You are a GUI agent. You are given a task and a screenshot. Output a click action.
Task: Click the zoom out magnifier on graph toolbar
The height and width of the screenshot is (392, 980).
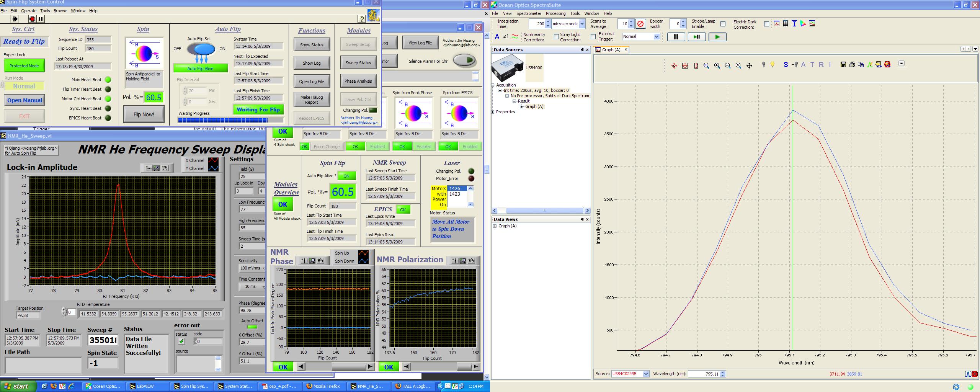(x=728, y=65)
